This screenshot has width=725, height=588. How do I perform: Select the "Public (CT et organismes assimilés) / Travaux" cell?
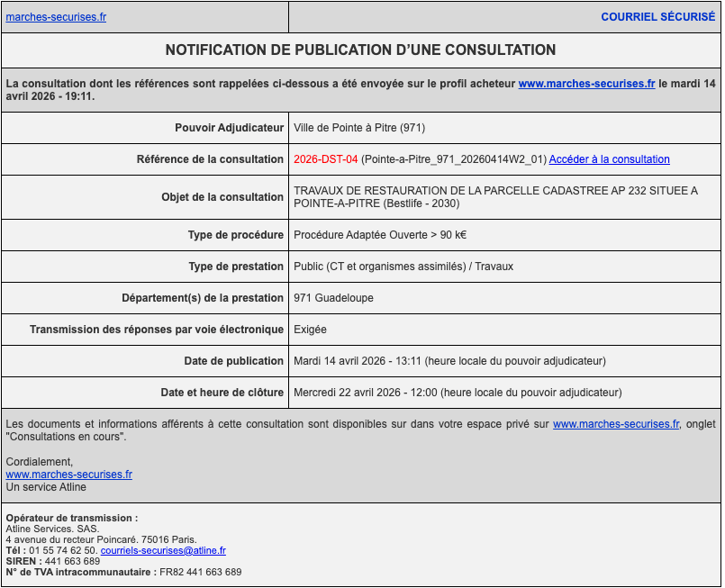pos(403,267)
